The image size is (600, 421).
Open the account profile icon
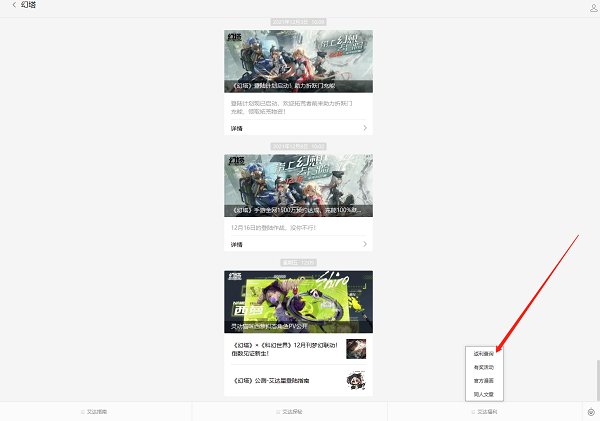593,7
